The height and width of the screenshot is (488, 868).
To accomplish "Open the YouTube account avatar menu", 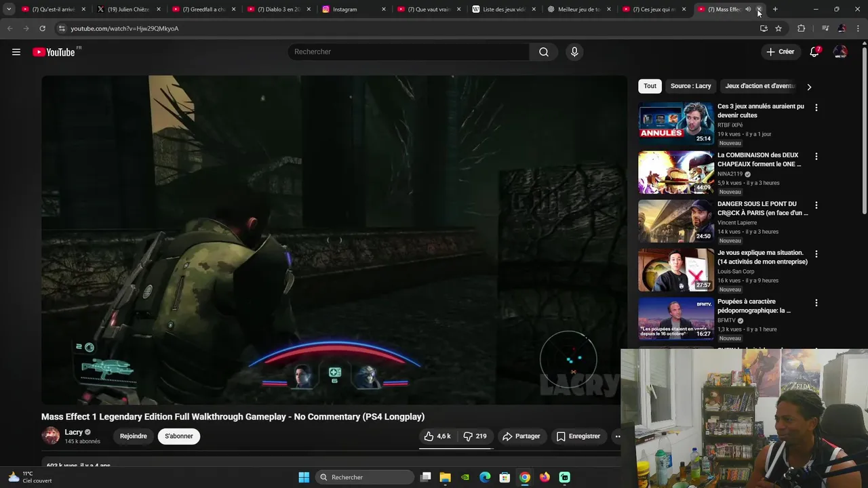I will 840,52.
